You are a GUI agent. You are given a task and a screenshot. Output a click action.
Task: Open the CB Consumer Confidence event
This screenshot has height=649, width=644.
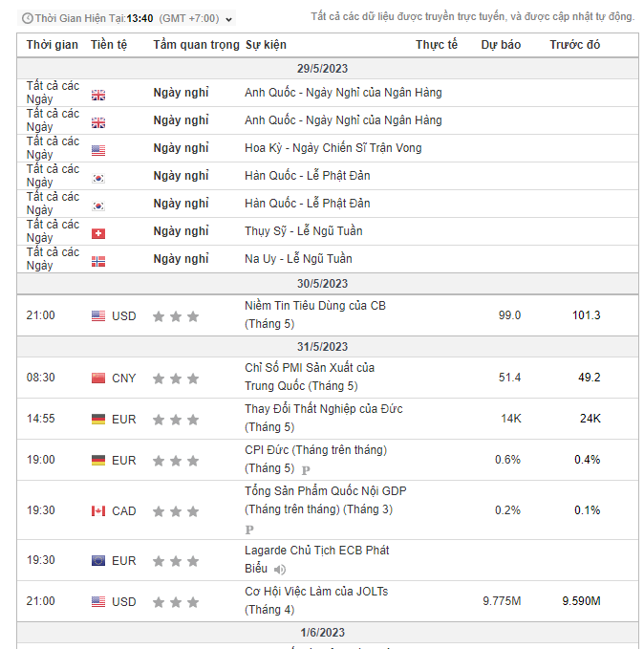click(315, 314)
